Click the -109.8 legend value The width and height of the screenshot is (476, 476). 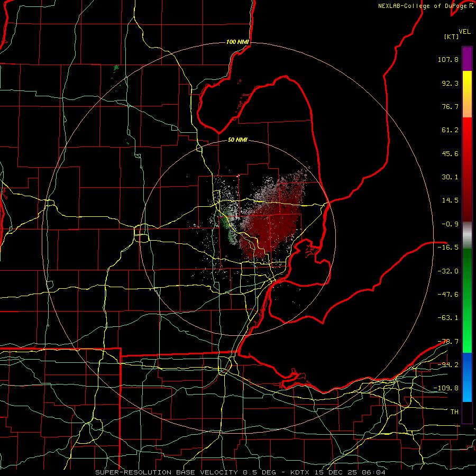[x=446, y=388]
